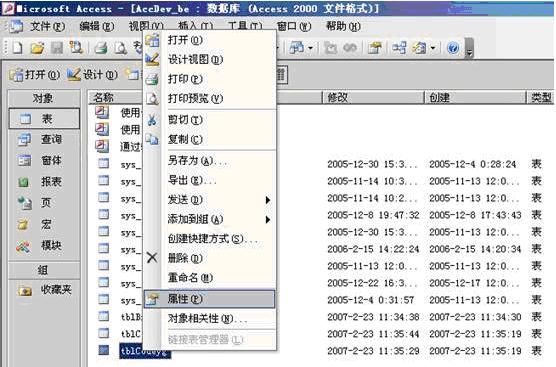Sort by the 修改 column header
This screenshot has width=556, height=367.
pos(373,97)
